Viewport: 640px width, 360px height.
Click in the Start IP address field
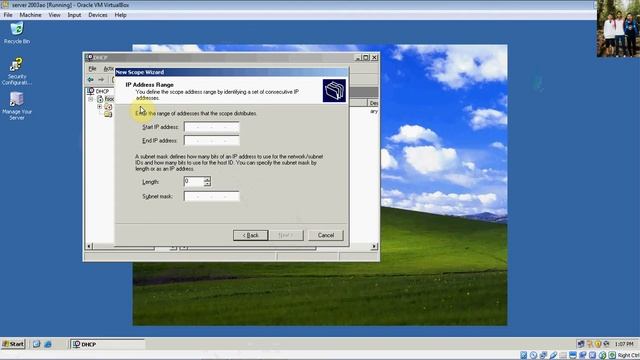[211, 127]
